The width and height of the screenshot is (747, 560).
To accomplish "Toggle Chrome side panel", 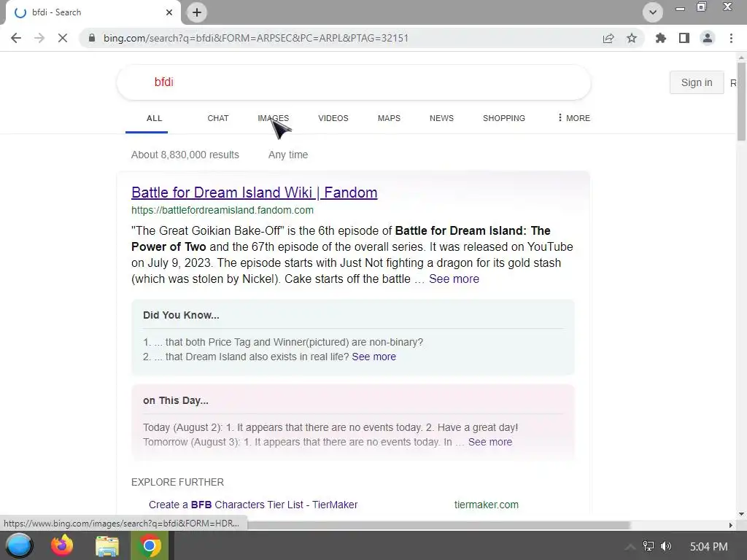I will coord(684,38).
